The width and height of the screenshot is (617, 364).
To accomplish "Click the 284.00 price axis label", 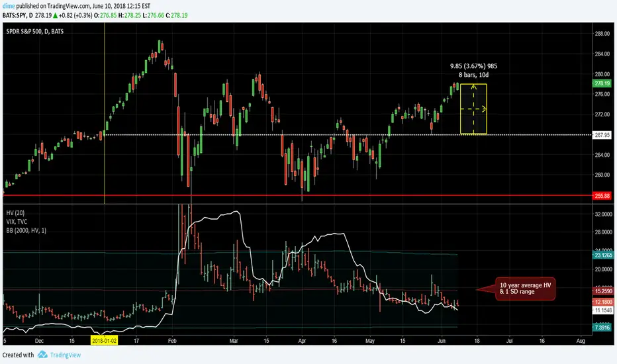I will click(x=602, y=54).
